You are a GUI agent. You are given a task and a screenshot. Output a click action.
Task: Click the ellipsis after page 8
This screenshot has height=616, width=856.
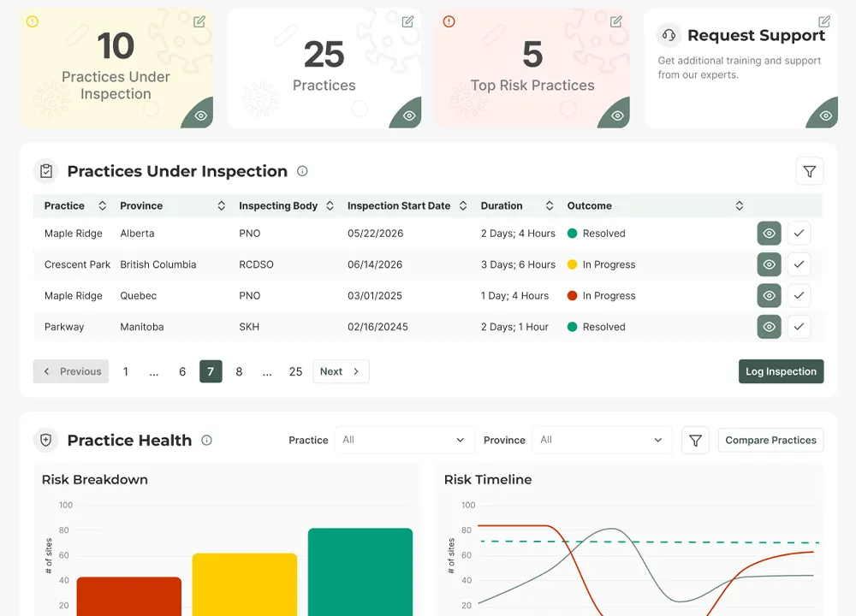pyautogui.click(x=267, y=372)
